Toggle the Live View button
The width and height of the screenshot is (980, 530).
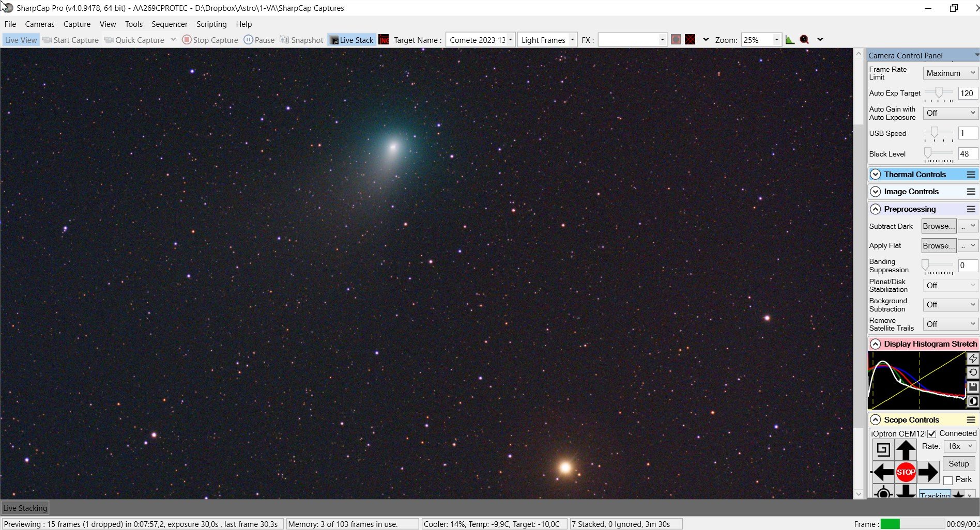(21, 40)
